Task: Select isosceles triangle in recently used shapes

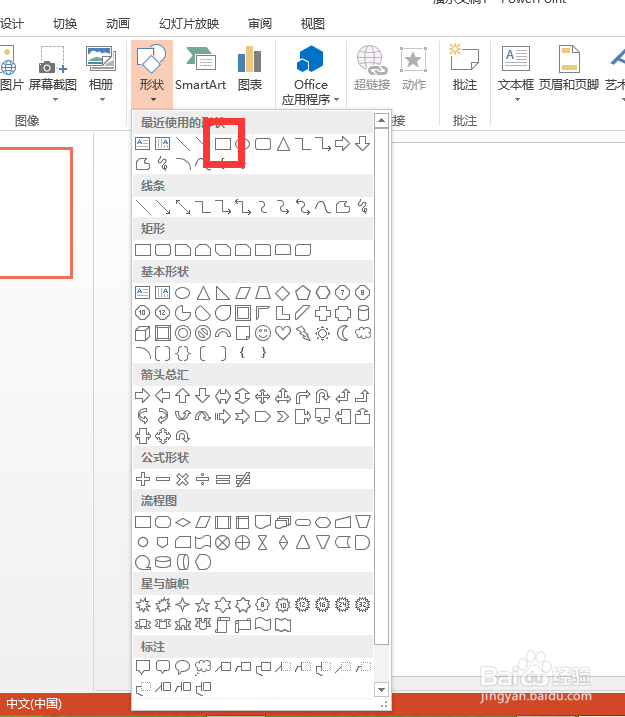Action: tap(283, 144)
